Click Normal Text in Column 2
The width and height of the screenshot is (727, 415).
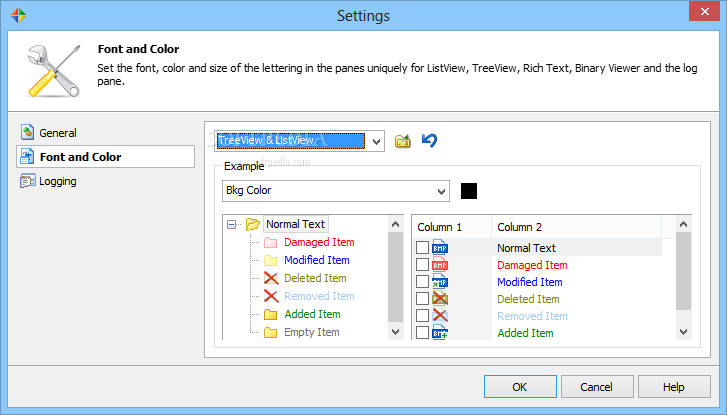pyautogui.click(x=526, y=248)
